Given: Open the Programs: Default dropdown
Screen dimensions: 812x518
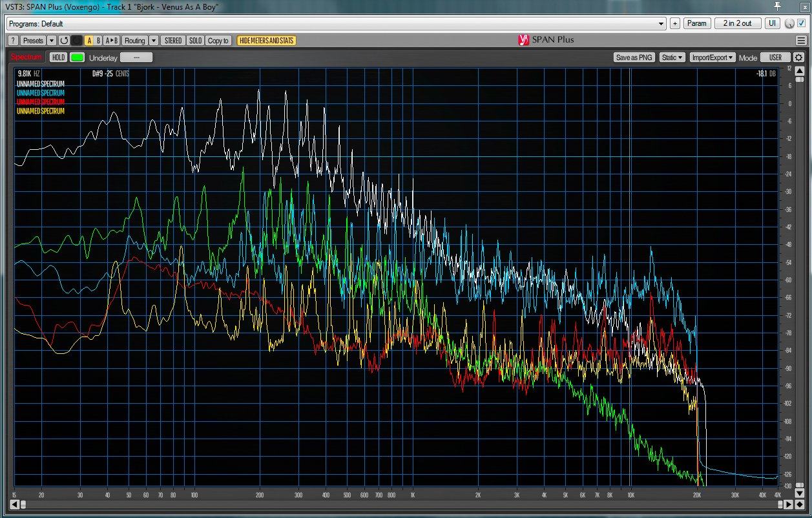Looking at the screenshot, I should (x=336, y=24).
